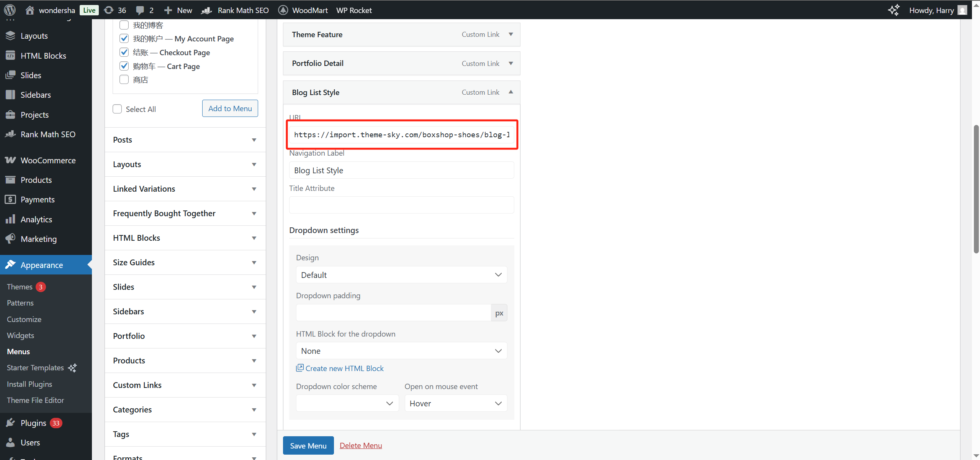
Task: Toggle the Select All checkbox
Action: point(117,109)
